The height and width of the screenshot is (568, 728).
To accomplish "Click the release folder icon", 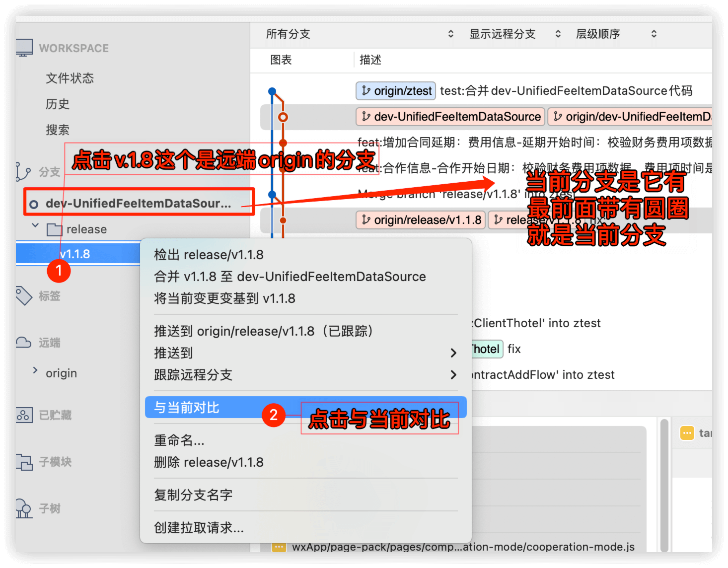I will click(54, 229).
